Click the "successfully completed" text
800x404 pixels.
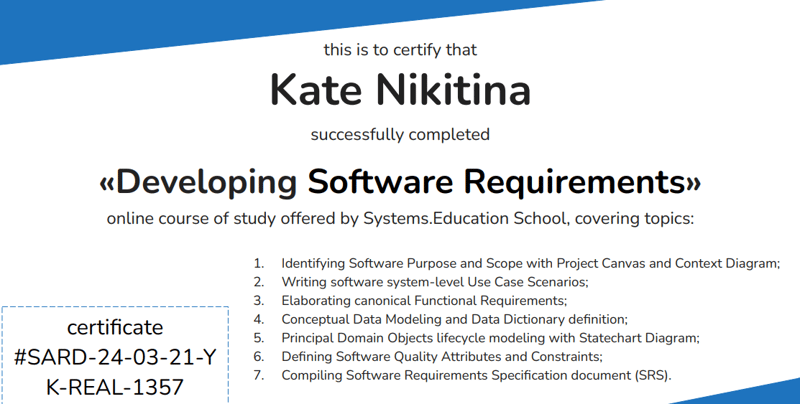tap(400, 134)
